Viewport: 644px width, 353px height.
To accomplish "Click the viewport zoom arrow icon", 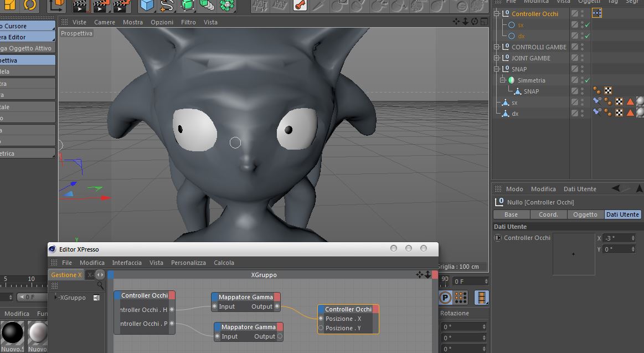I will (x=465, y=22).
